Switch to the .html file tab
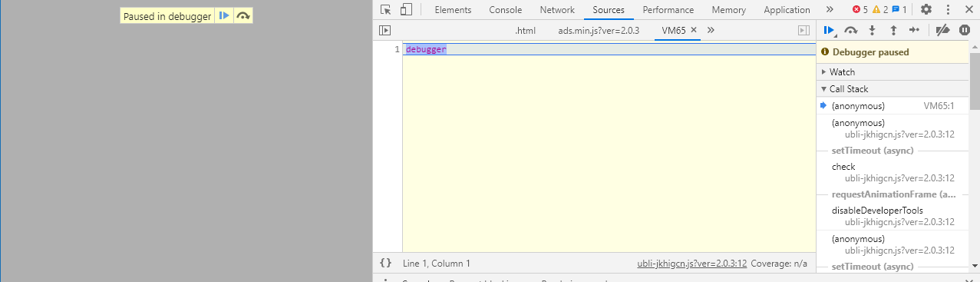The image size is (980, 282). point(525,31)
